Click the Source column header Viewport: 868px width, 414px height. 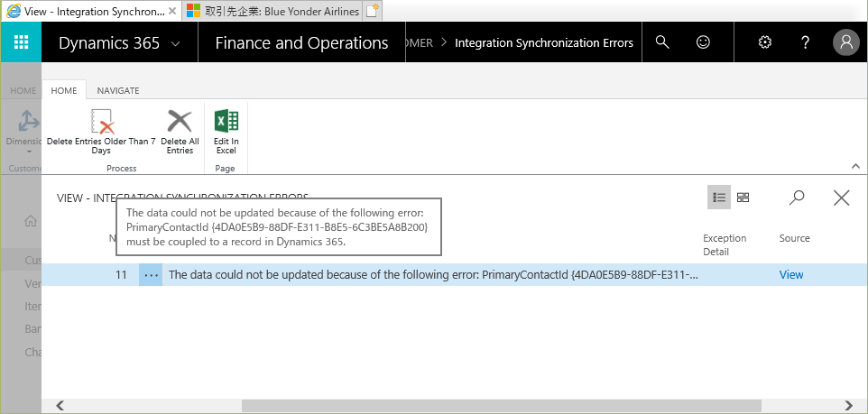[x=794, y=238]
